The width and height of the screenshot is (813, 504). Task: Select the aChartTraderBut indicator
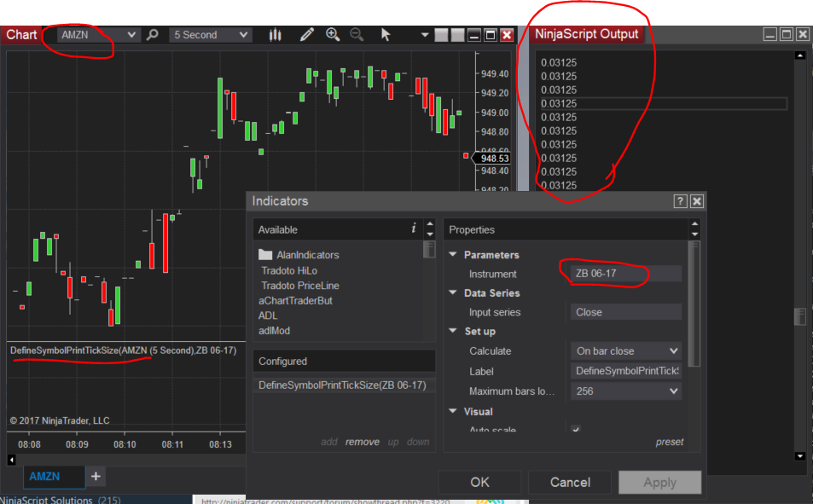295,301
